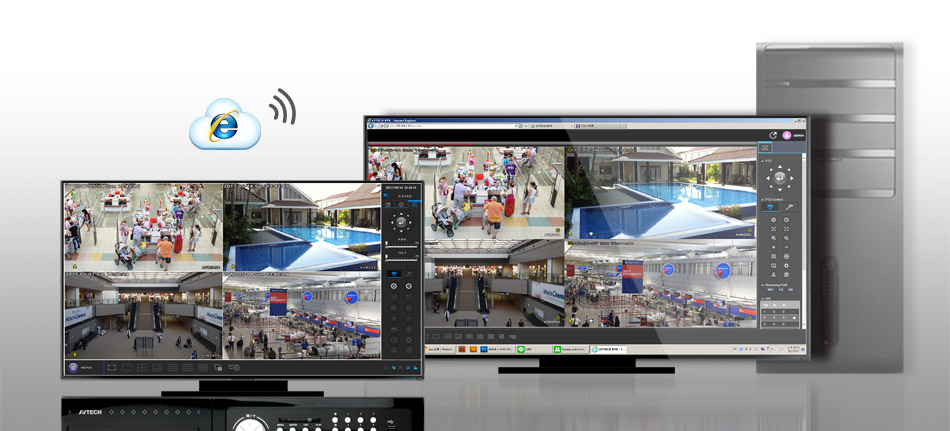Screen dimensions: 950x431
Task: Click the plus icon in browser PTZ controls
Action: click(x=774, y=247)
